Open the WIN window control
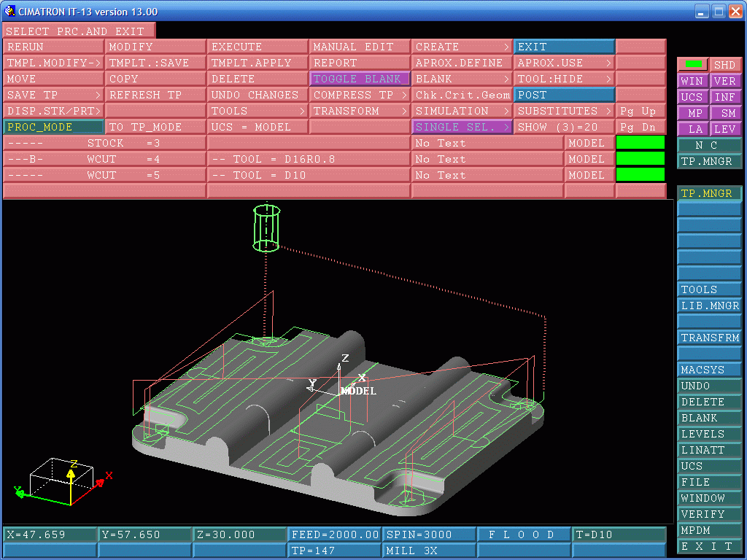The image size is (747, 560). tap(693, 81)
